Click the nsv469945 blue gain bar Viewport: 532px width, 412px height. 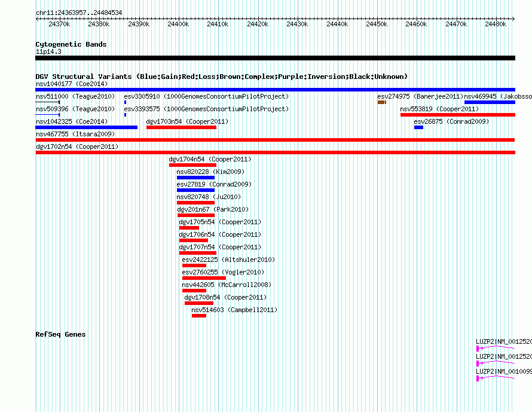[490, 102]
